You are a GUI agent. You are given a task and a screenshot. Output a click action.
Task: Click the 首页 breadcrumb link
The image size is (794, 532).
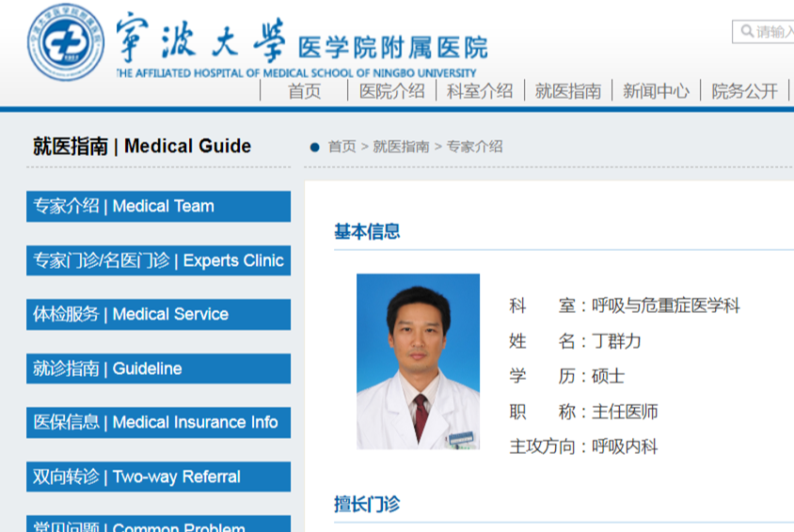point(341,147)
